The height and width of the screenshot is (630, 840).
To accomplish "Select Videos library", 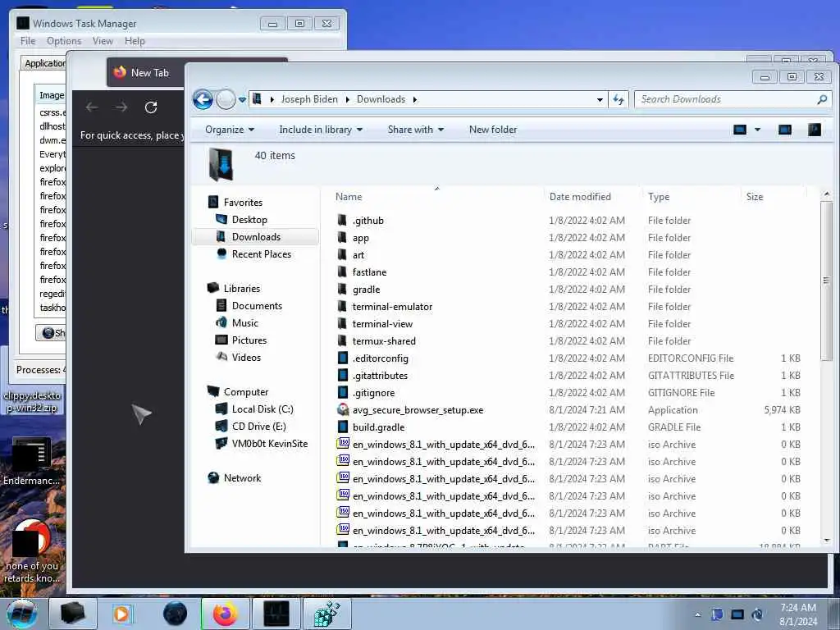I will click(x=246, y=358).
